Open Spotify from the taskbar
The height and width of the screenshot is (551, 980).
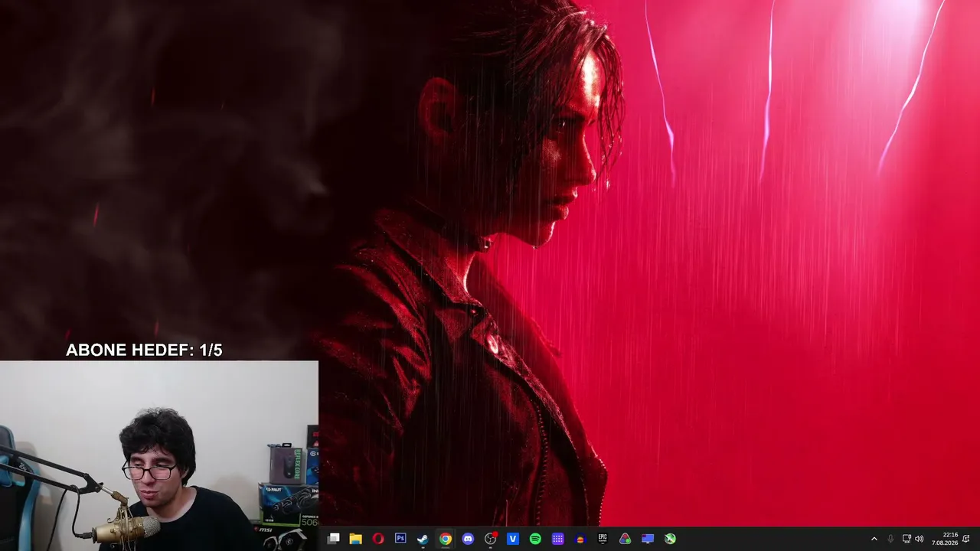[535, 539]
